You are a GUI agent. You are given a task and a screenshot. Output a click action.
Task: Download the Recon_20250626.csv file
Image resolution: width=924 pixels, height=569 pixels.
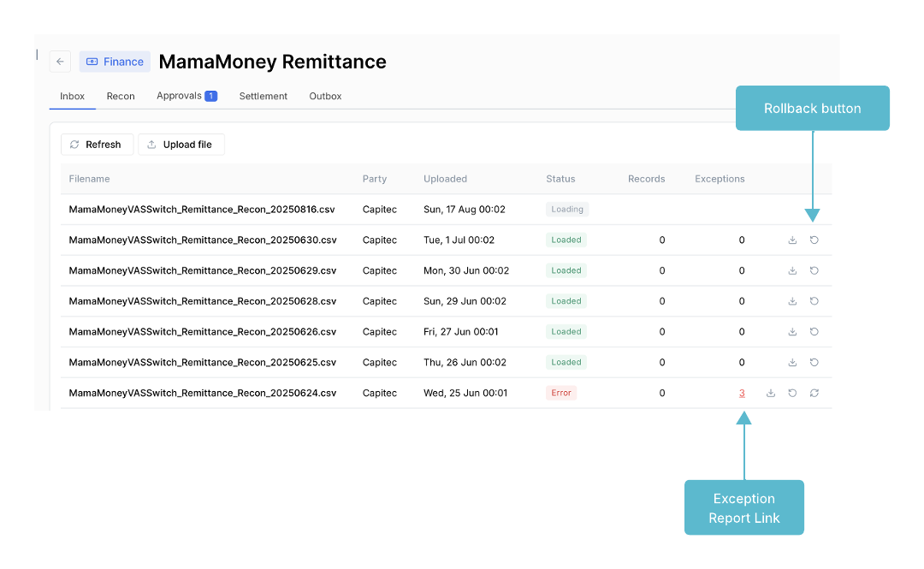[792, 332]
